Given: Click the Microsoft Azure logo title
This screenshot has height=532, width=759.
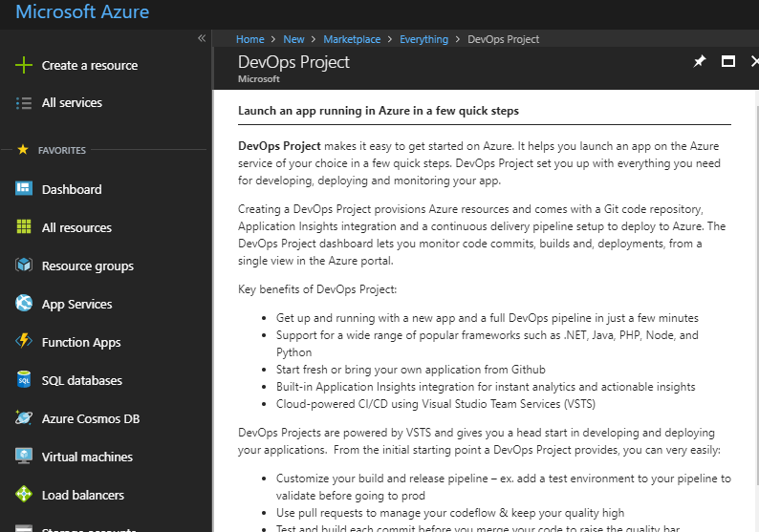Looking at the screenshot, I should pyautogui.click(x=82, y=11).
